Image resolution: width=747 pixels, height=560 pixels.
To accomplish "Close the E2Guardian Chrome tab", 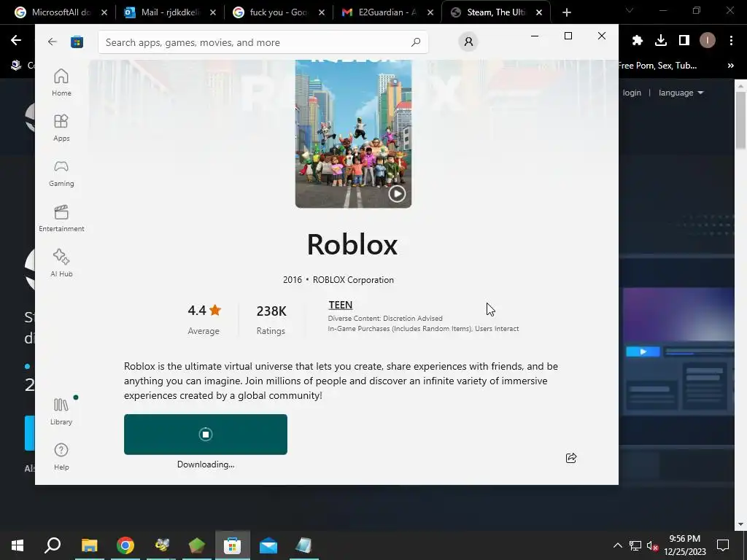I will (430, 12).
